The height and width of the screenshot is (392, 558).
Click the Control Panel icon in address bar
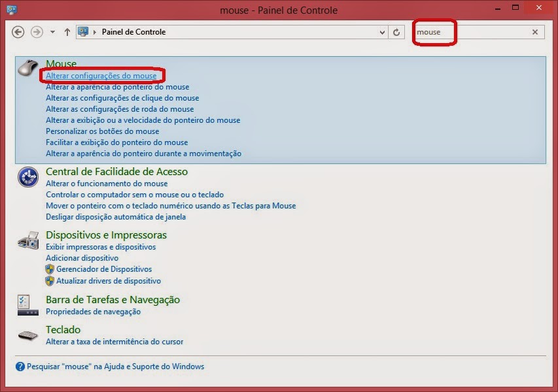[x=83, y=31]
